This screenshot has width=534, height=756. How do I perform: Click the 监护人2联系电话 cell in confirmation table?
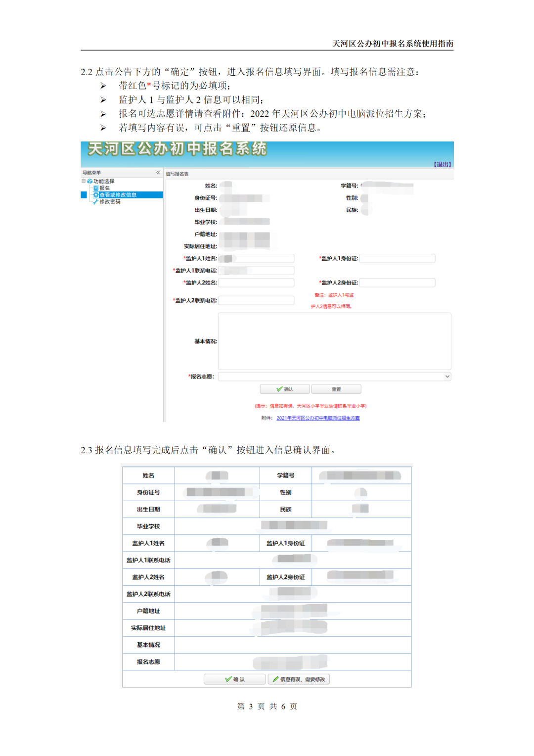coord(148,594)
